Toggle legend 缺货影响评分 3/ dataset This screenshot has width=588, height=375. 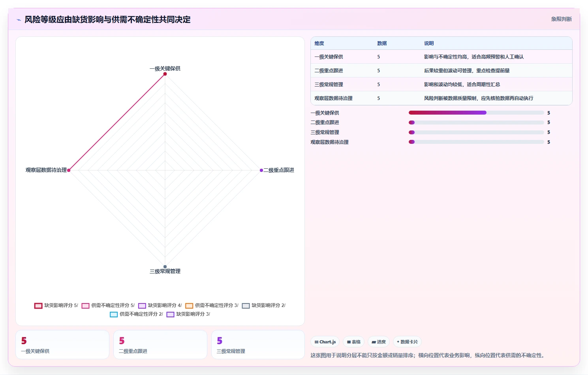188,314
